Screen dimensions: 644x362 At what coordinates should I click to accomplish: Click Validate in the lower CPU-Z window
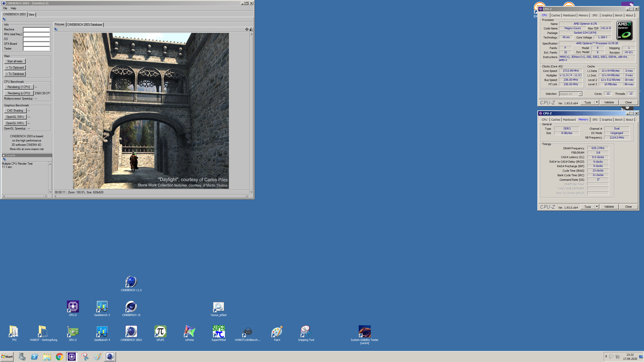pos(609,207)
